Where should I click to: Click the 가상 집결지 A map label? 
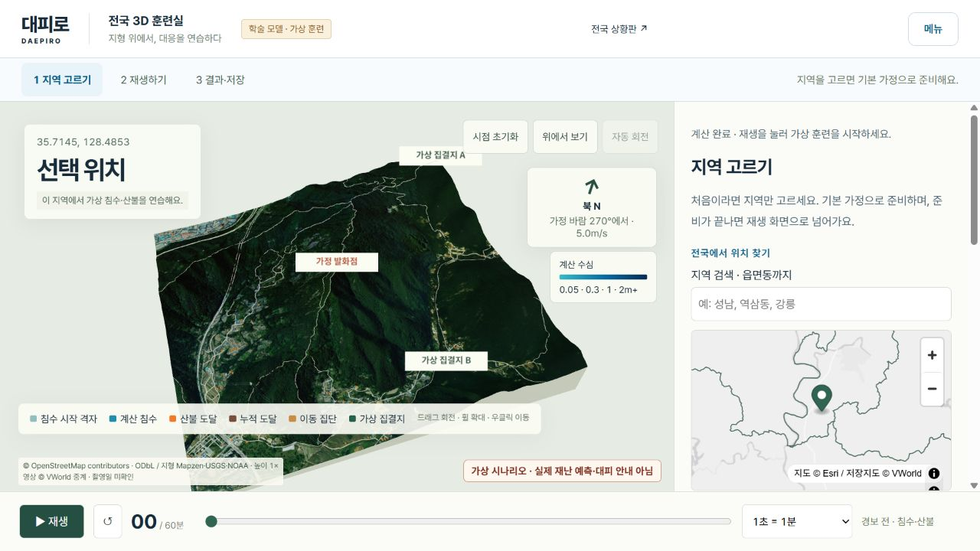click(441, 155)
